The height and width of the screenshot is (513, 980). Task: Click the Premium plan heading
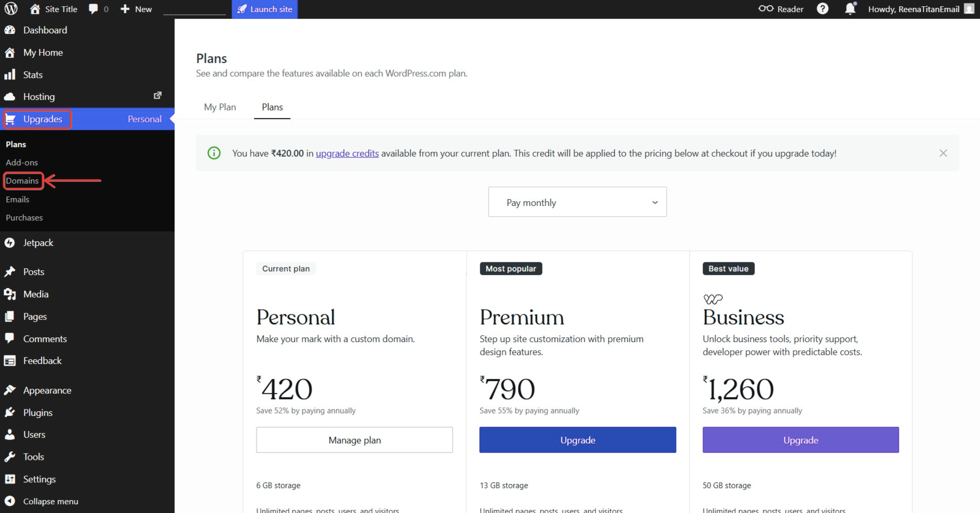(x=522, y=317)
